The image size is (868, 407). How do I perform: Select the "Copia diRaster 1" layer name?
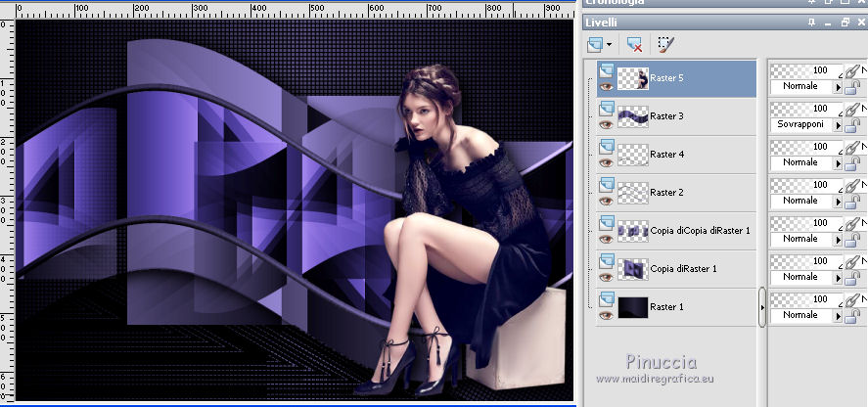coord(684,269)
